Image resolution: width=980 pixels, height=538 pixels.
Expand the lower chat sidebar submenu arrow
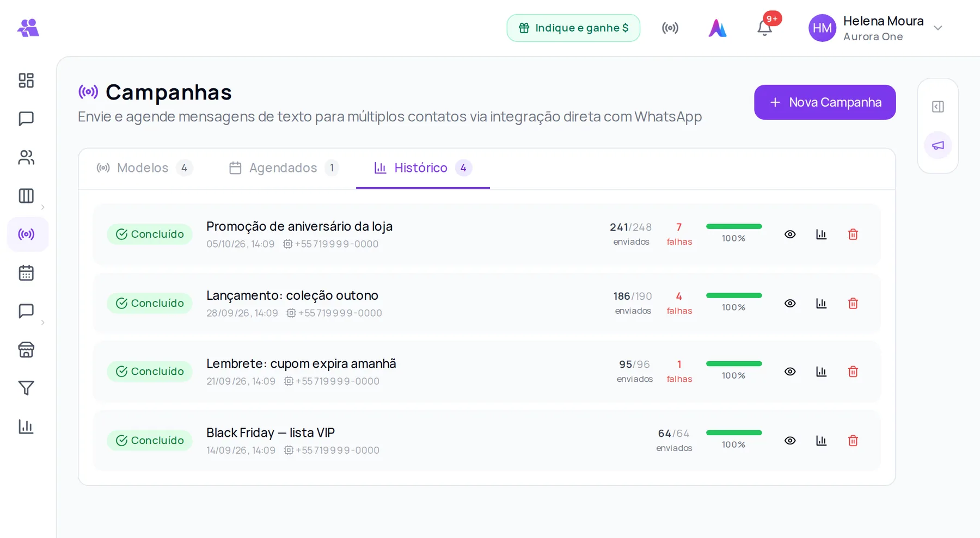(x=42, y=323)
